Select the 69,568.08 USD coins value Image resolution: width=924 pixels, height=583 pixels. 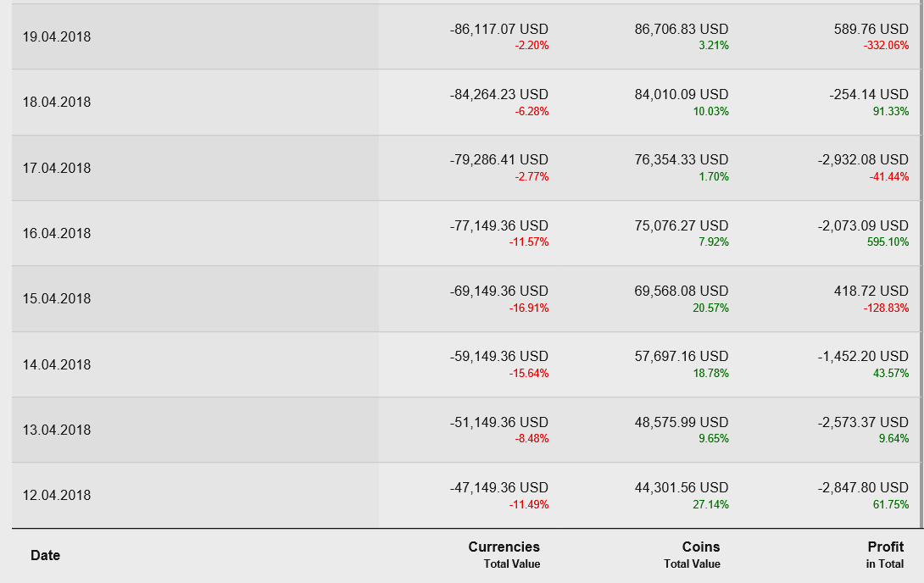[681, 291]
